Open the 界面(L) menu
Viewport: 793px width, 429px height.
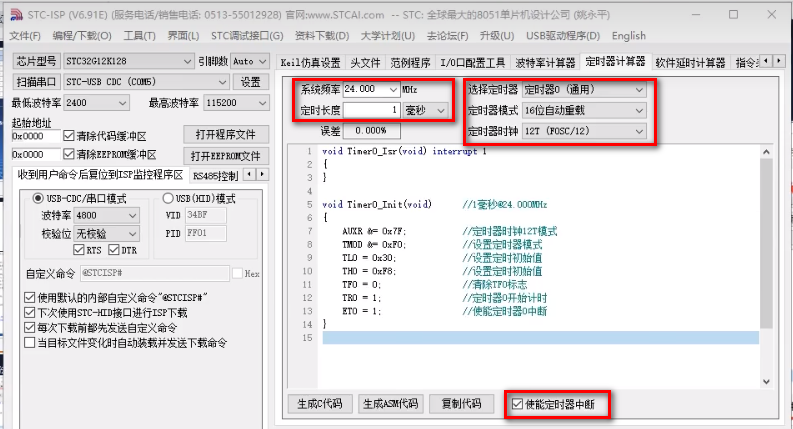pyautogui.click(x=183, y=36)
